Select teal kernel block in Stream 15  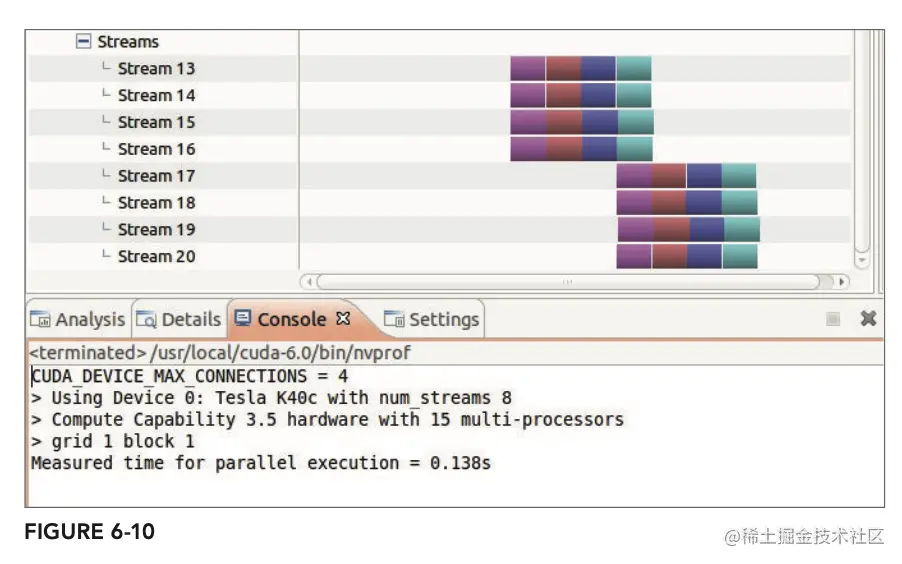pos(636,122)
